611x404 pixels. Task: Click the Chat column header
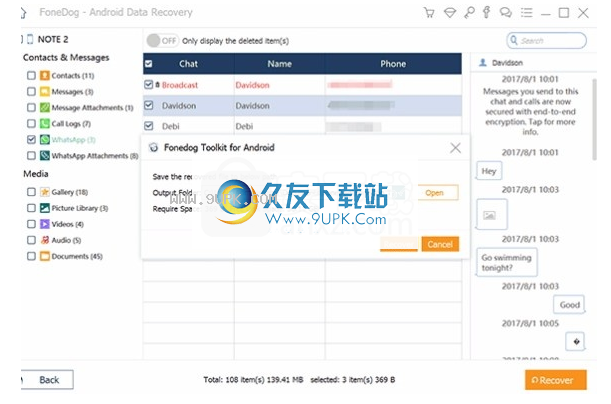pos(189,64)
